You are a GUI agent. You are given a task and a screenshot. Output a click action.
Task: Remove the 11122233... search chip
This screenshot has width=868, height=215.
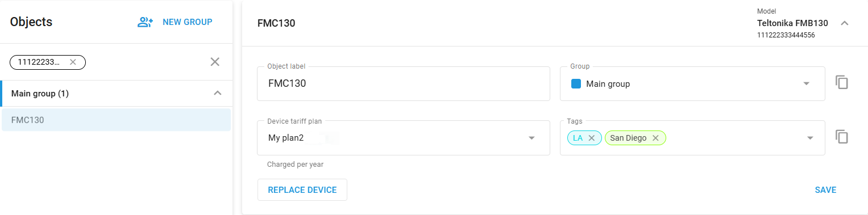pyautogui.click(x=73, y=62)
